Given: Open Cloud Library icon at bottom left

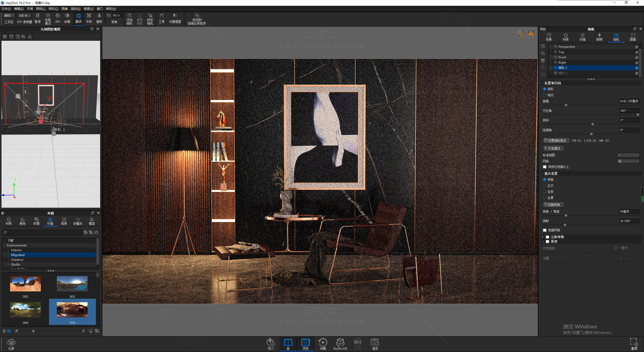Looking at the screenshot, I should point(11,344).
